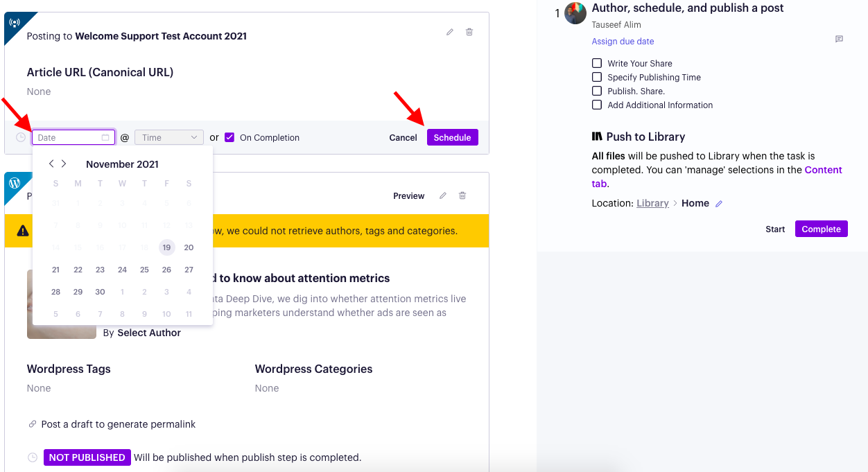Edit the WordPress post via the pencil icon
Image resolution: width=868 pixels, height=472 pixels.
(443, 195)
